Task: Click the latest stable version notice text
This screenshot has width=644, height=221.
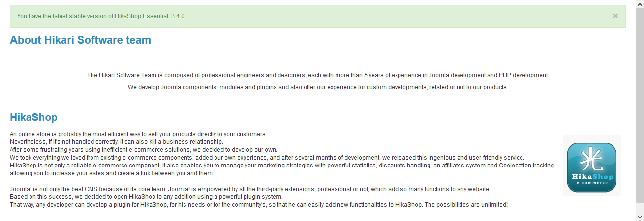Action: pyautogui.click(x=100, y=16)
